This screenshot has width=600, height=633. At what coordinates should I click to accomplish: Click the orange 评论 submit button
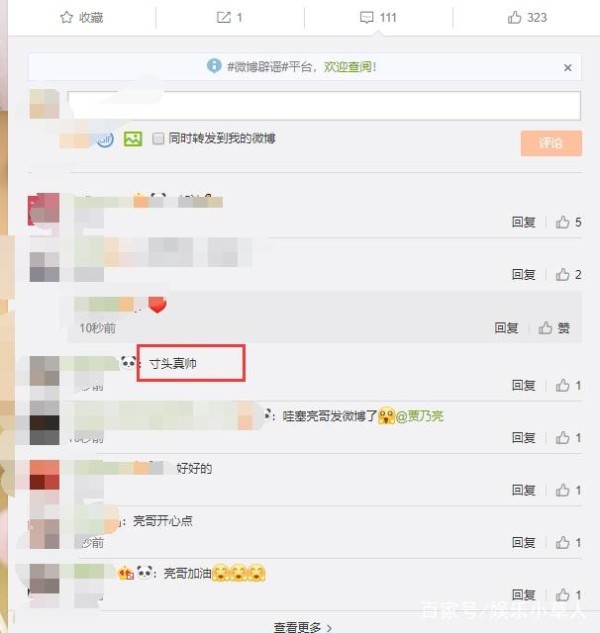pos(551,143)
